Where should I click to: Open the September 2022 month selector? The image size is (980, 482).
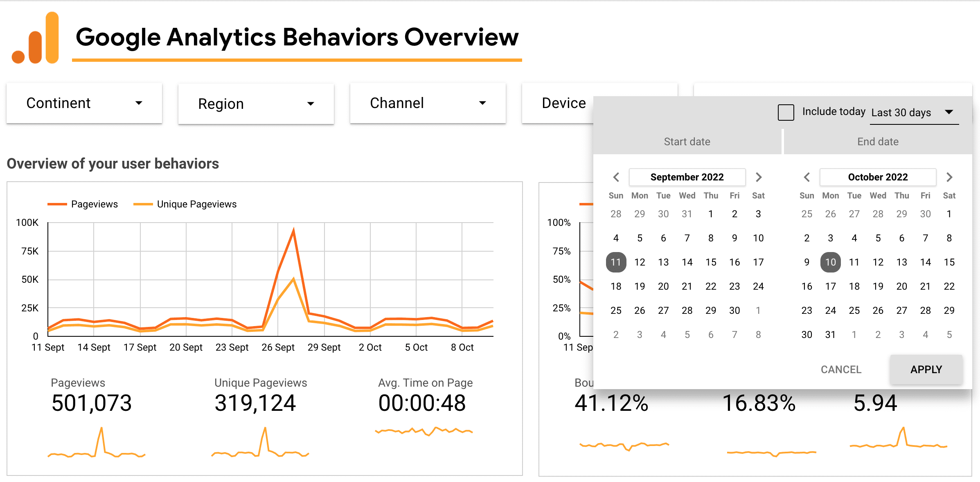pyautogui.click(x=687, y=177)
